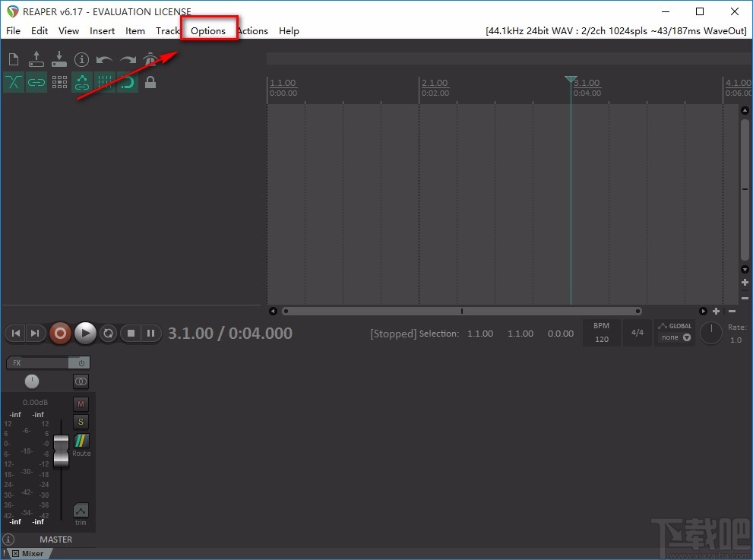Click the 3.1.00 / 0:04.000 time display
Image resolution: width=753 pixels, height=560 pixels.
click(230, 334)
